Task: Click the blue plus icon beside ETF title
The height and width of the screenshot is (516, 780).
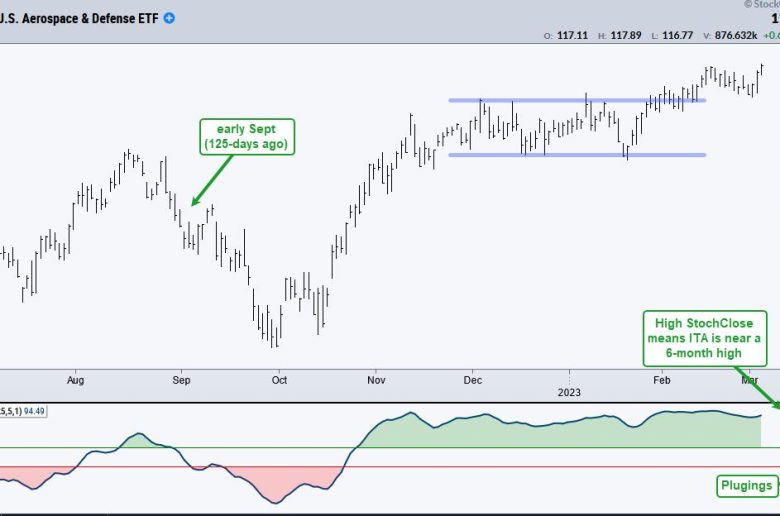Action: tap(169, 18)
